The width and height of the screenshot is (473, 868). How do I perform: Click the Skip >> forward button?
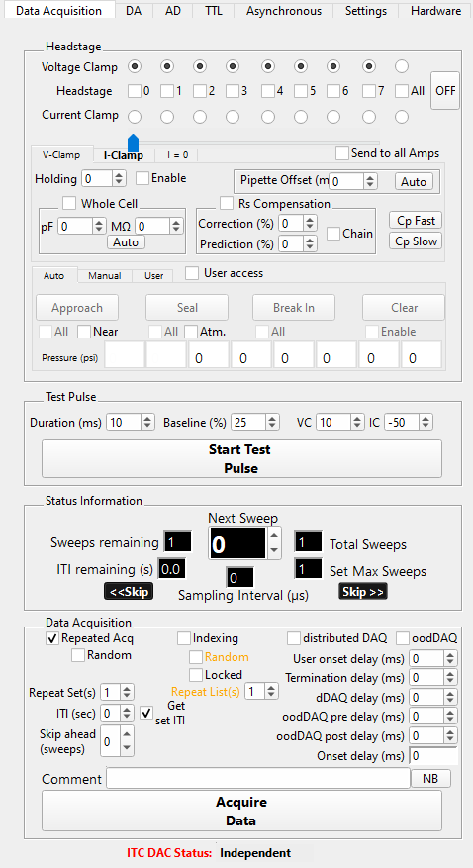coord(362,591)
